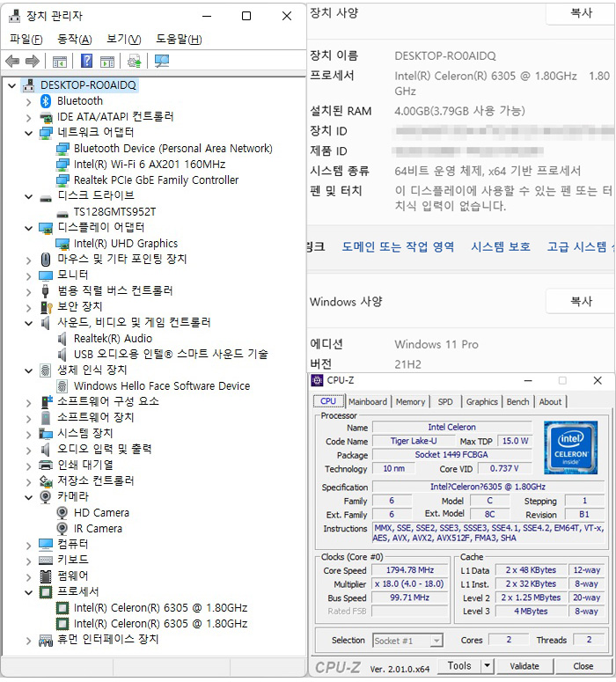Click the DESKTOP-RO0AIDQ computer root icon

[x=29, y=85]
